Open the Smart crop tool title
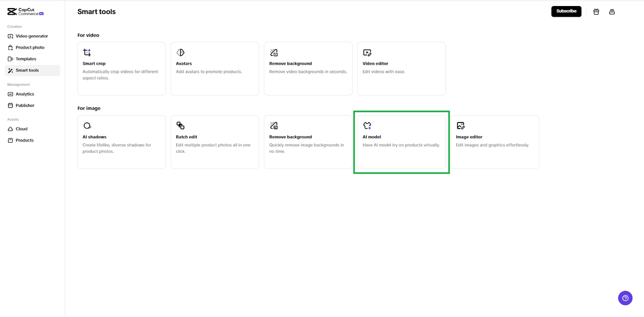This screenshot has height=317, width=644. point(94,64)
